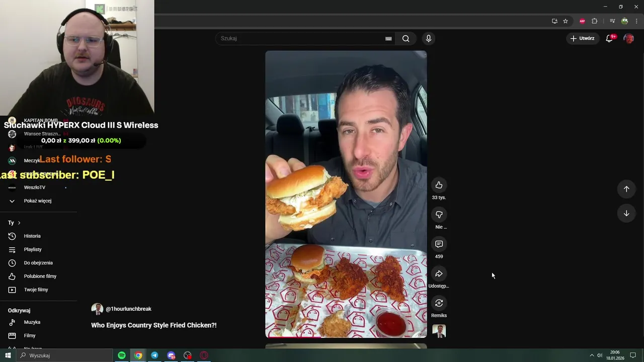Screen dimensions: 644x362
Task: Switch to Chrome in the taskbar
Action: [x=138, y=355]
